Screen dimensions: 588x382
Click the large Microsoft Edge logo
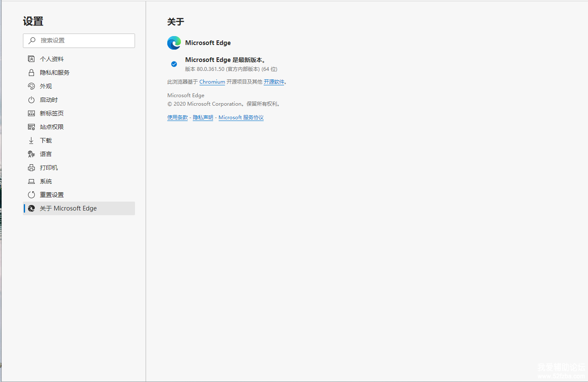pos(174,43)
